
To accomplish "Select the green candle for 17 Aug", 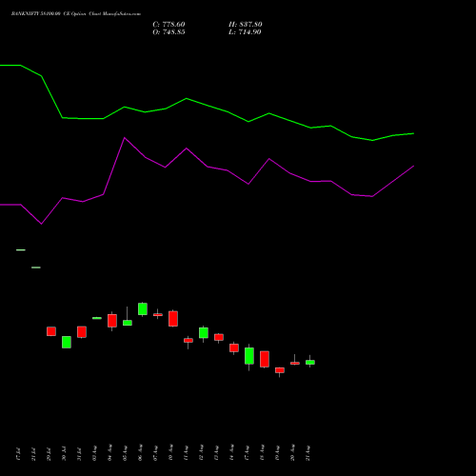I will pyautogui.click(x=249, y=356).
